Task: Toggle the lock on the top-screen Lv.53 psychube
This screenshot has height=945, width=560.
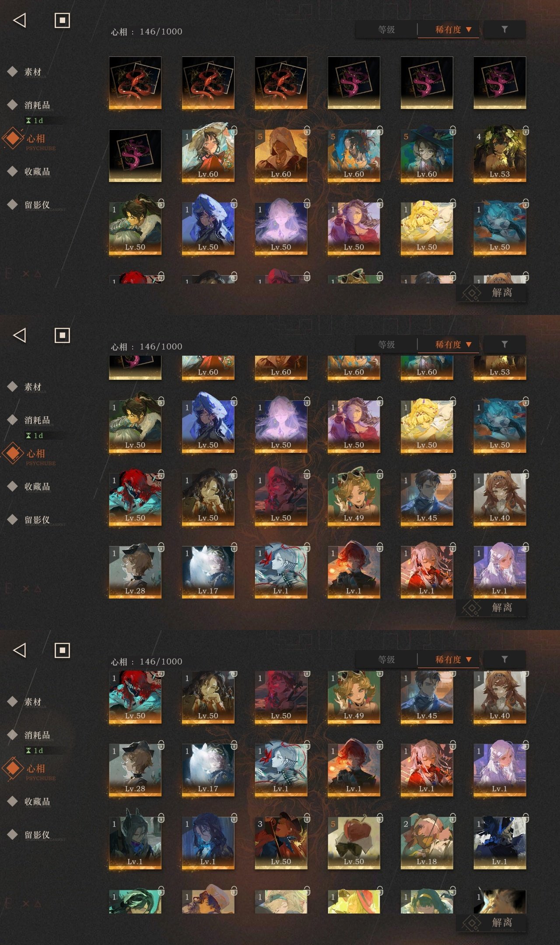Action: point(526,130)
